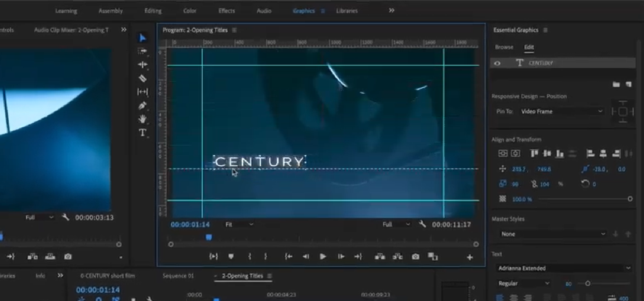Open the Adrianna Extended font dropdown
Screen dimensions: 644x301
click(x=563, y=268)
